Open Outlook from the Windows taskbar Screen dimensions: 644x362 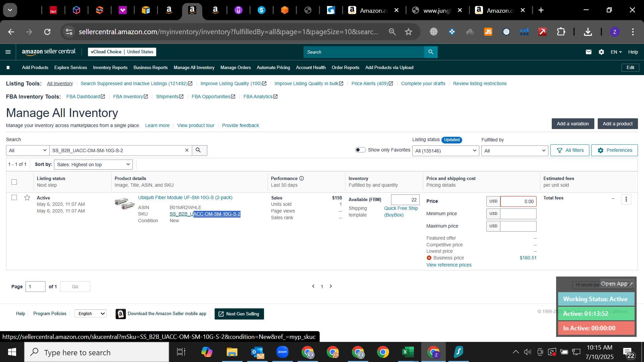point(257,352)
